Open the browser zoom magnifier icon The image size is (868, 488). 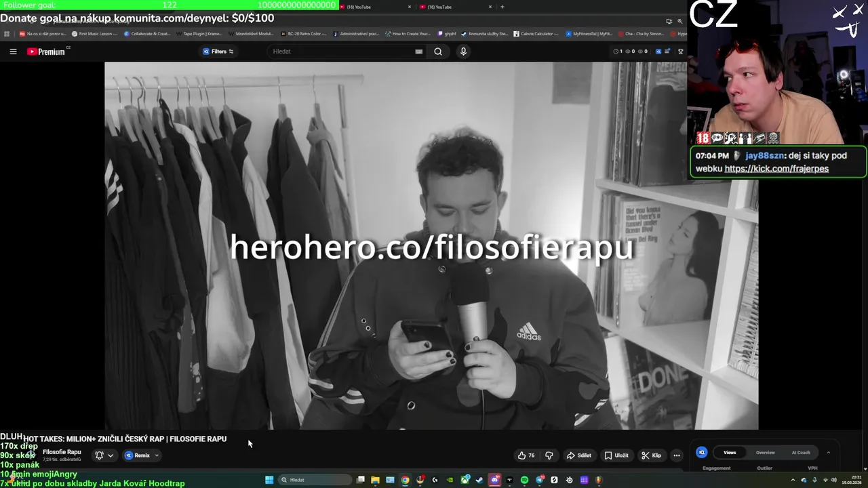point(680,21)
